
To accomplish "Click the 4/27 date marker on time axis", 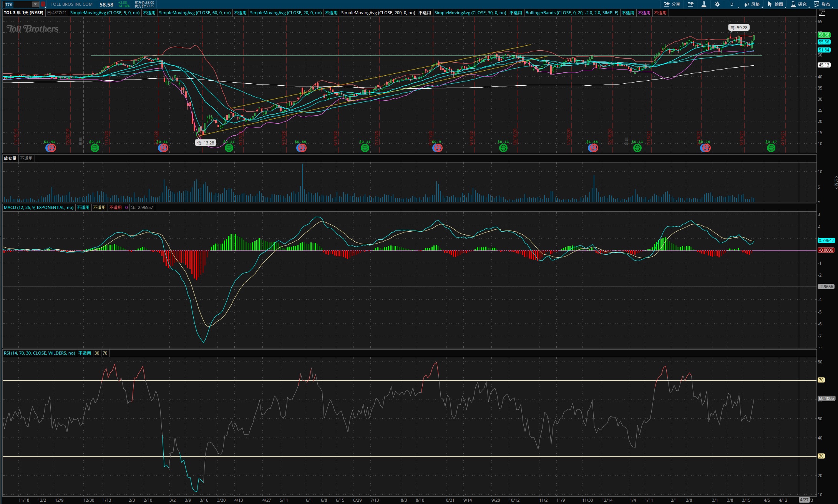I will 804,500.
